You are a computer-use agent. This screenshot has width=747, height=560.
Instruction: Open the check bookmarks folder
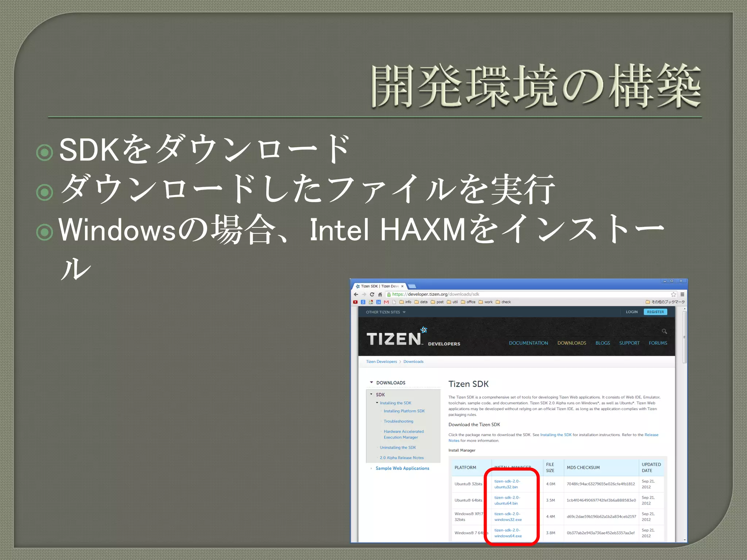[x=503, y=302]
